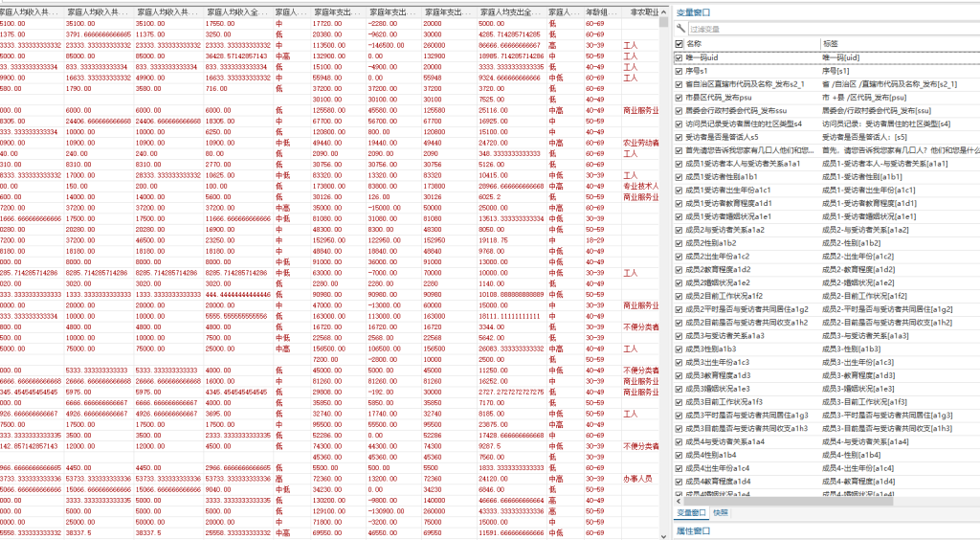980x540 pixels.
Task: Uncheck the 序号s1 variable checkbox
Action: 679,71
